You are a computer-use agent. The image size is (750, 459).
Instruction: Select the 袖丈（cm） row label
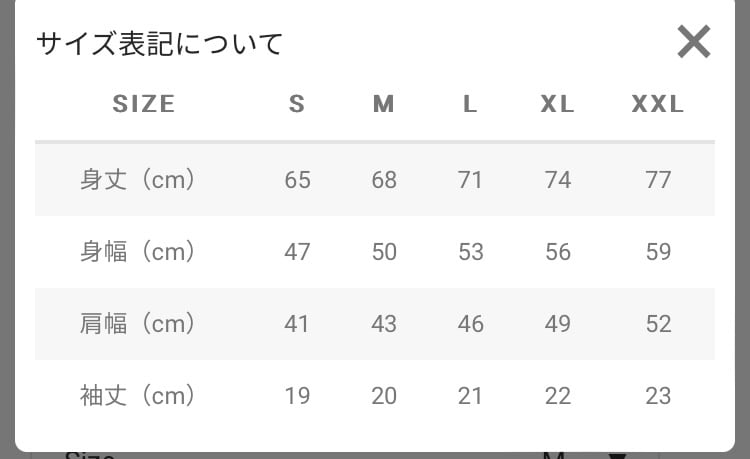pos(137,396)
